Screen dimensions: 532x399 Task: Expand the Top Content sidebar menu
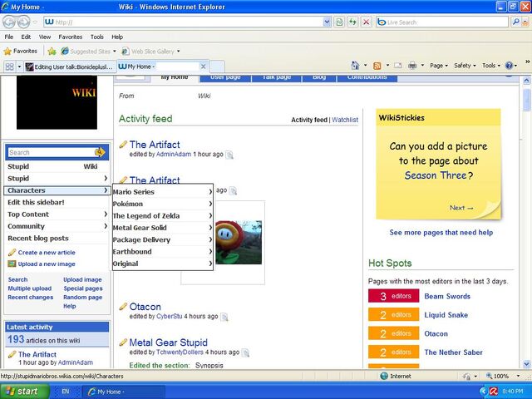pos(57,214)
